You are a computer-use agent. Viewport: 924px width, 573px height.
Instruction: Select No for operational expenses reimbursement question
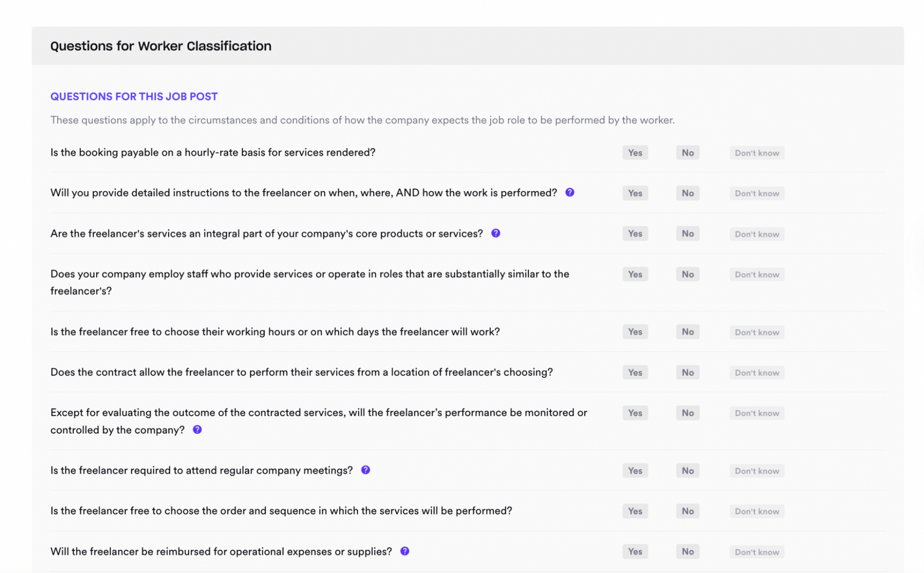687,551
